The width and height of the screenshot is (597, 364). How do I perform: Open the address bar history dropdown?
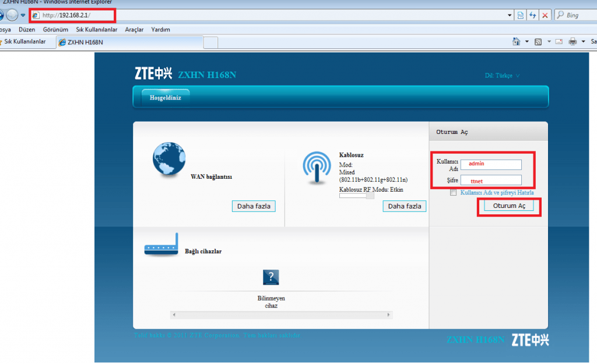(x=508, y=15)
